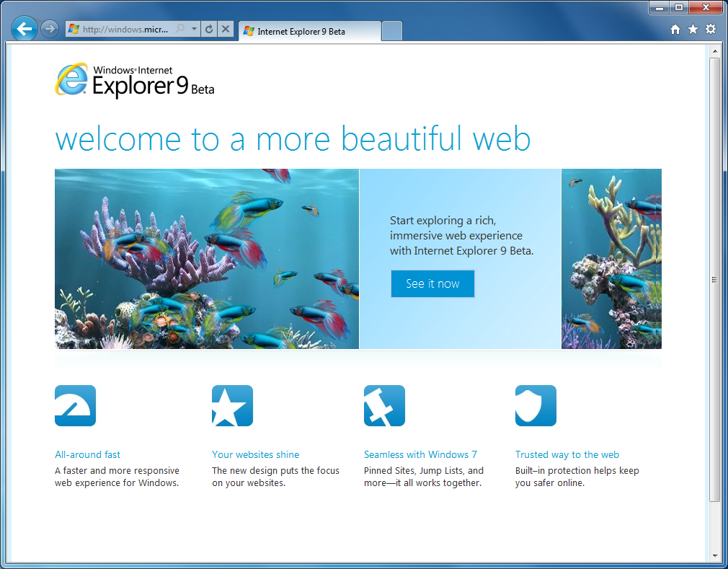Click the vertical scrollbar down arrow
Image resolution: width=728 pixels, height=569 pixels.
coord(714,555)
